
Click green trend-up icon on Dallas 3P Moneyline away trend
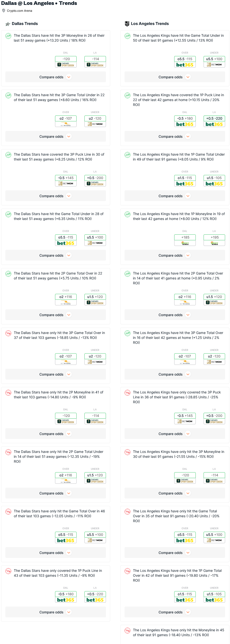[9, 36]
